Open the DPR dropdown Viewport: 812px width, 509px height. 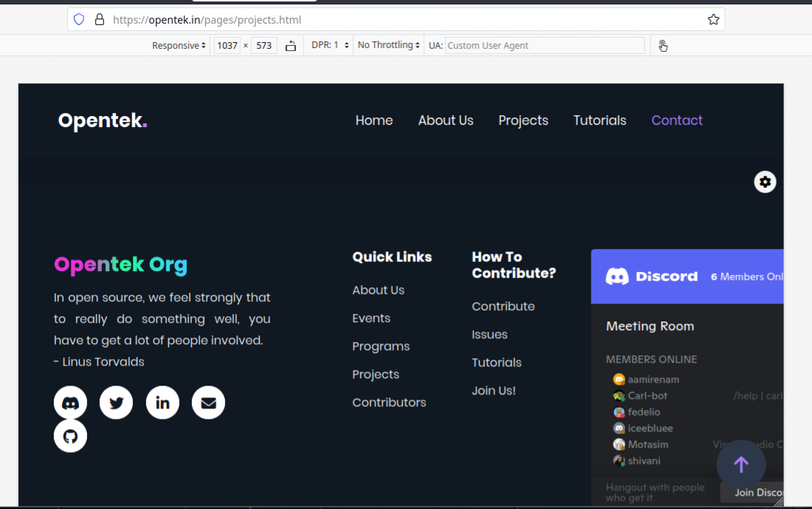[x=328, y=45]
